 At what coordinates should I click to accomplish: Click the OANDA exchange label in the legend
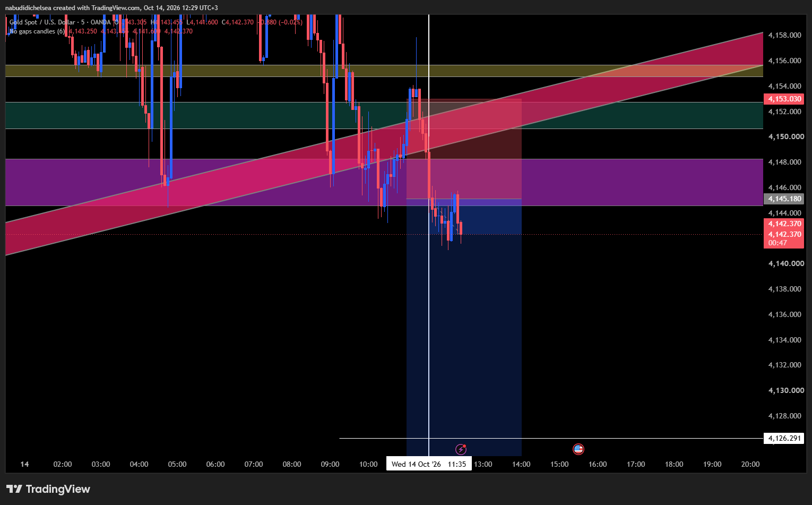[101, 22]
